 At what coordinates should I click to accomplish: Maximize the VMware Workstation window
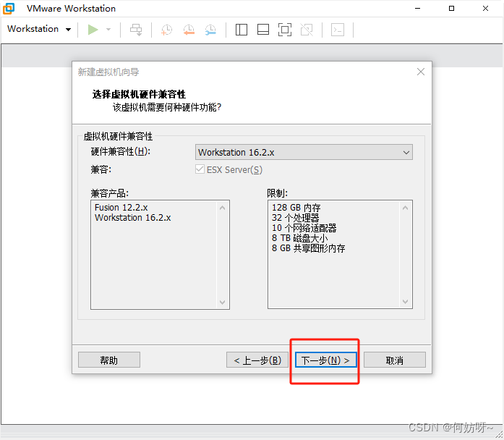[x=452, y=9]
